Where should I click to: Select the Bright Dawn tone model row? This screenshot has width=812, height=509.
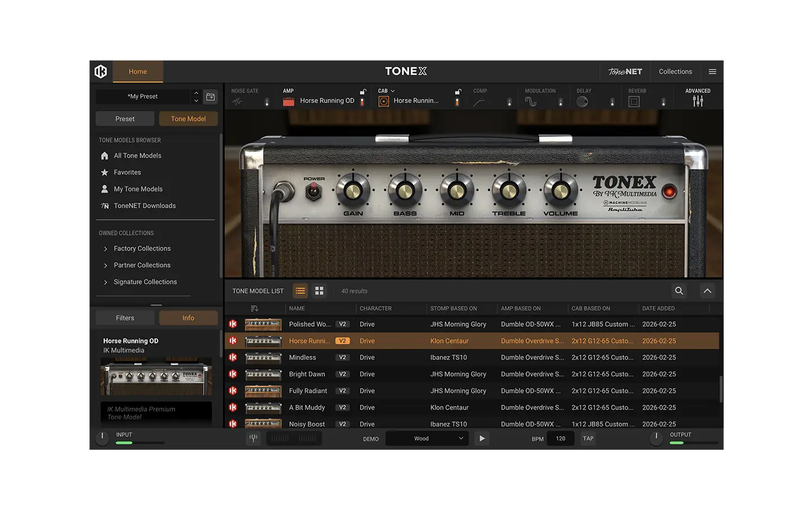click(x=472, y=374)
